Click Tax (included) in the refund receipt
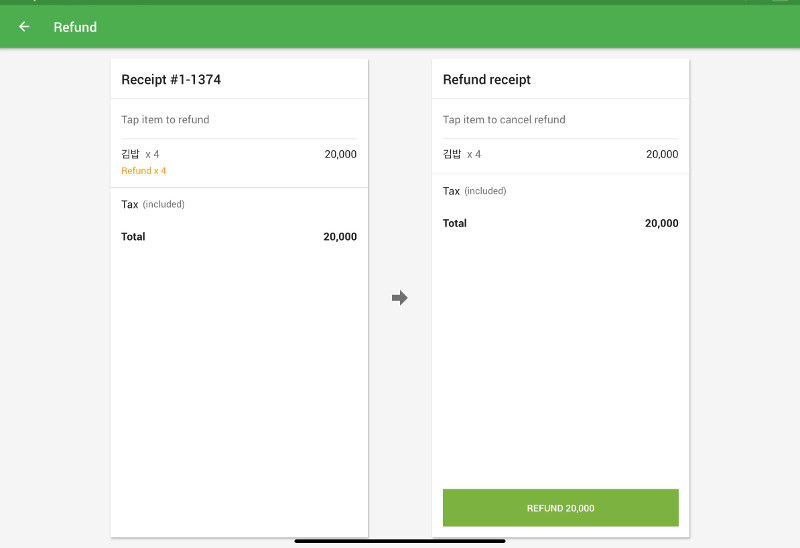The height and width of the screenshot is (548, 800). 475,191
